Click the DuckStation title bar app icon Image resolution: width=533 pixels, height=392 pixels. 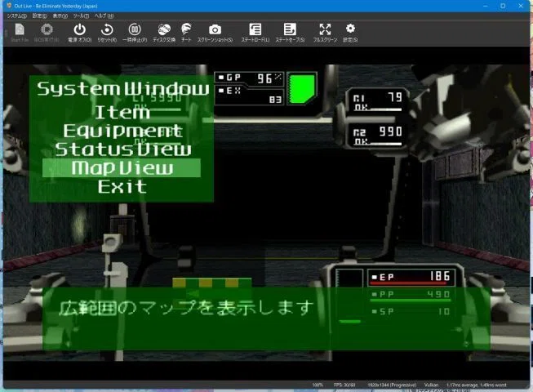pos(9,6)
